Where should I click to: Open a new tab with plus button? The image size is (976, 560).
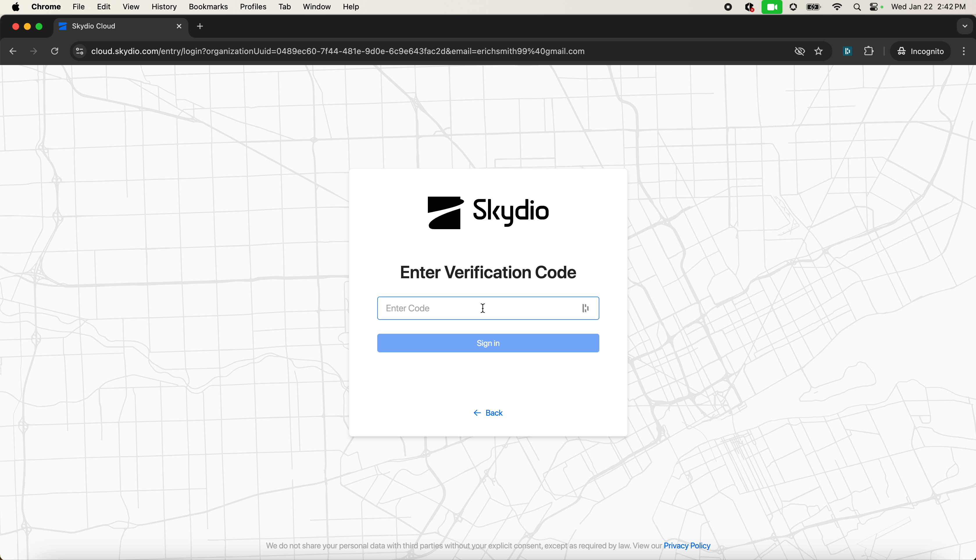(x=200, y=26)
